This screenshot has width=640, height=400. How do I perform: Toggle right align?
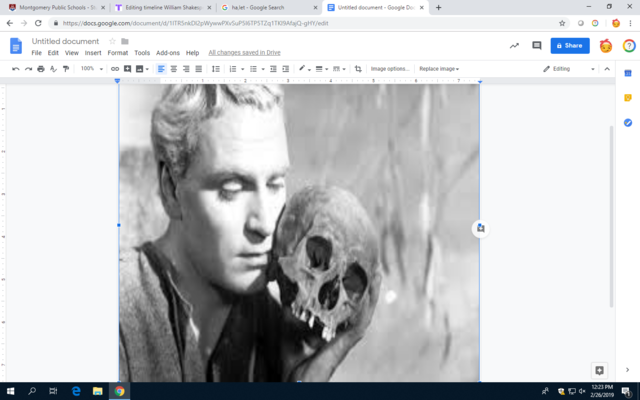(186, 69)
